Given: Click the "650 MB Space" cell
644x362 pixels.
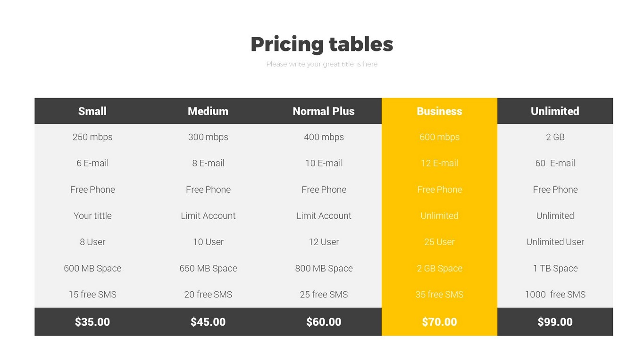Looking at the screenshot, I should click(x=208, y=268).
